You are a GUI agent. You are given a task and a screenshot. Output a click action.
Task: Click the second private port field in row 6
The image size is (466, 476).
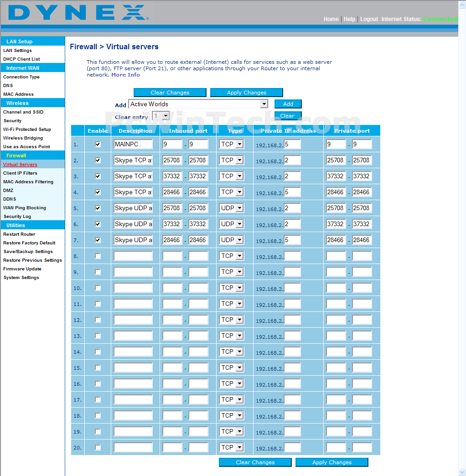tap(362, 224)
